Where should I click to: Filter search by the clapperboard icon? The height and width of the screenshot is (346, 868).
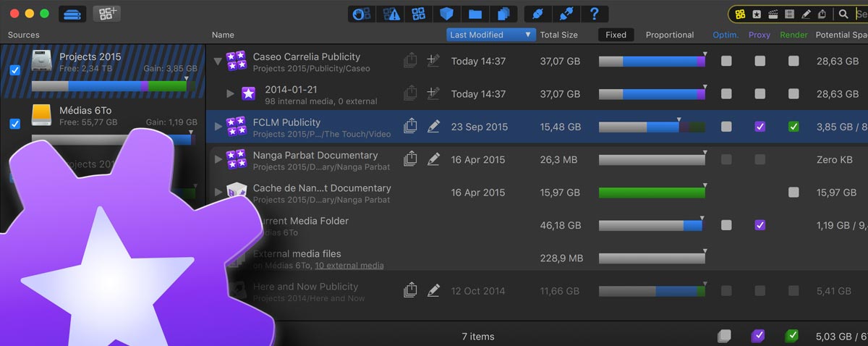[773, 14]
